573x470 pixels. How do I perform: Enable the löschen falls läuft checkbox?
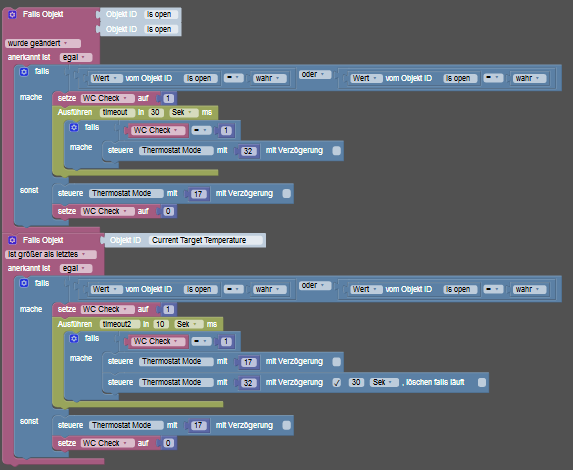pyautogui.click(x=482, y=383)
